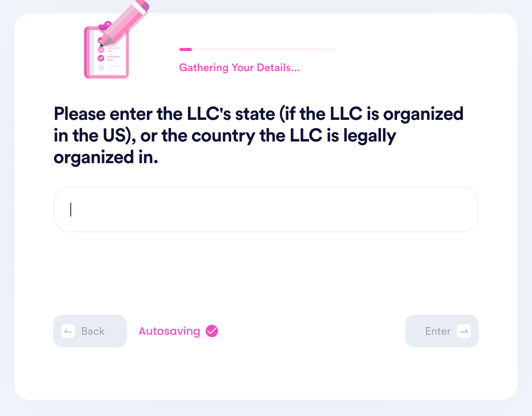Click the pink pencil illustration

[x=124, y=22]
